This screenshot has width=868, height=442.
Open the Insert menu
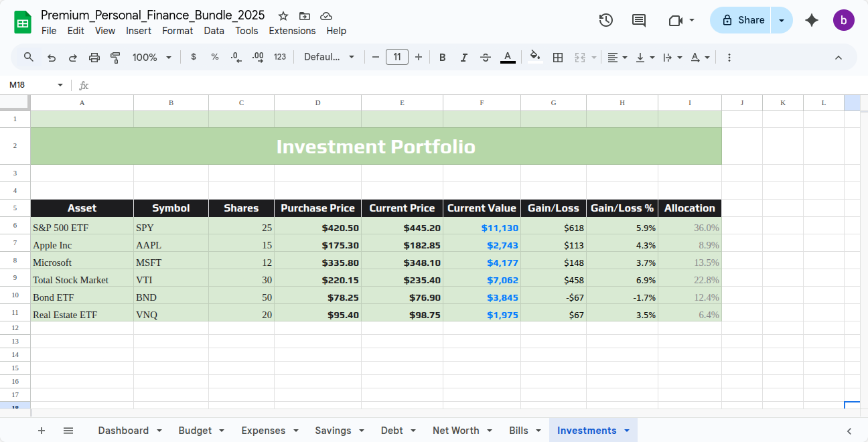click(x=139, y=31)
